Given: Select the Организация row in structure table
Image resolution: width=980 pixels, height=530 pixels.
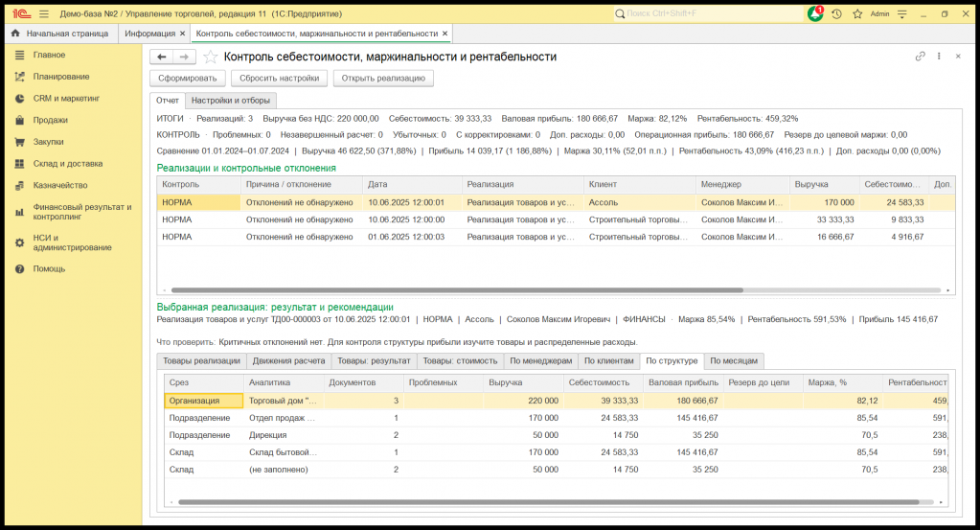Looking at the screenshot, I should pos(557,401).
